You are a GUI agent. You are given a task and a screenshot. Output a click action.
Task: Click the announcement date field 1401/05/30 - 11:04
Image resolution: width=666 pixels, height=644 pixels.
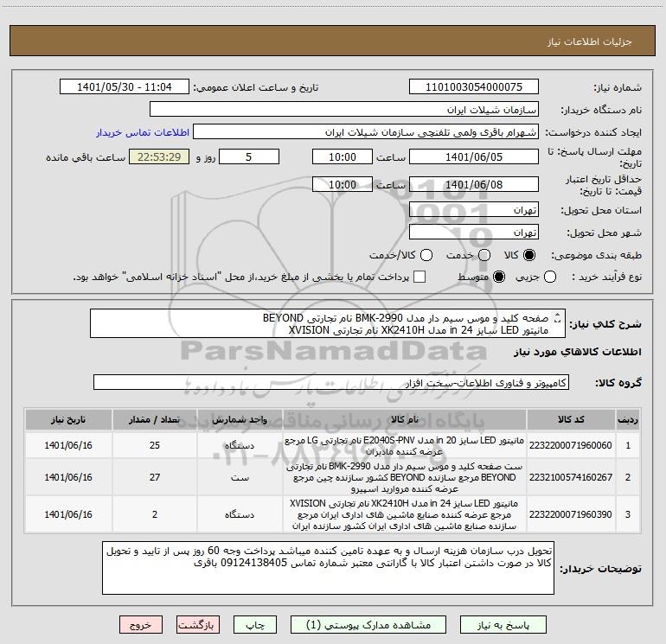pos(125,87)
